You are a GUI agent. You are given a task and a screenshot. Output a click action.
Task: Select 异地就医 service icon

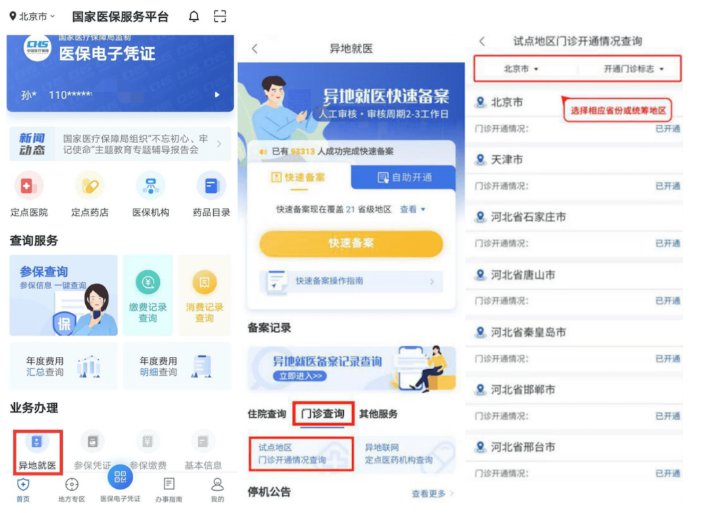(37, 452)
